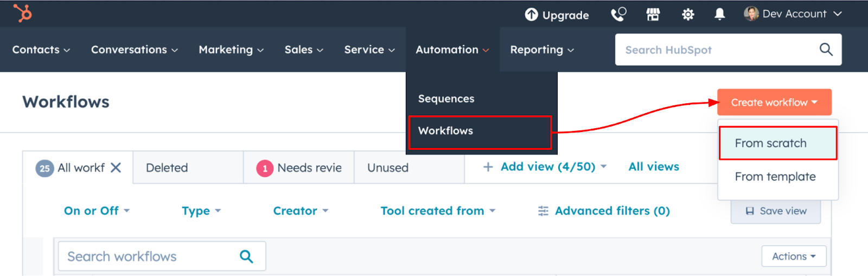The image size is (868, 276).
Task: Open the marketplace storefront icon
Action: point(653,15)
